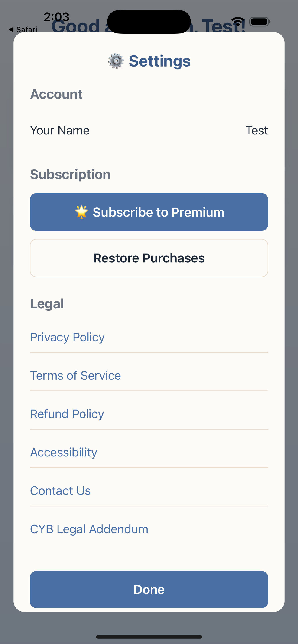
Task: Tap the Your Name row
Action: point(149,130)
